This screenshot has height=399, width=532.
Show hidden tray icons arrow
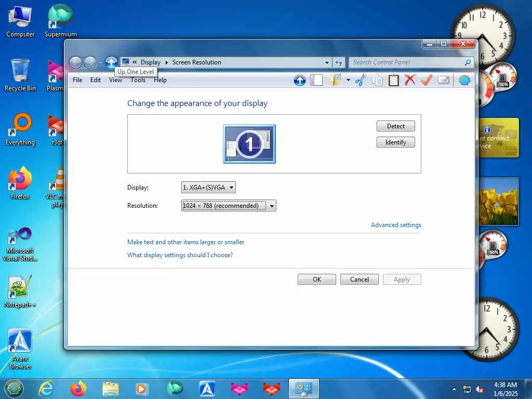(454, 389)
